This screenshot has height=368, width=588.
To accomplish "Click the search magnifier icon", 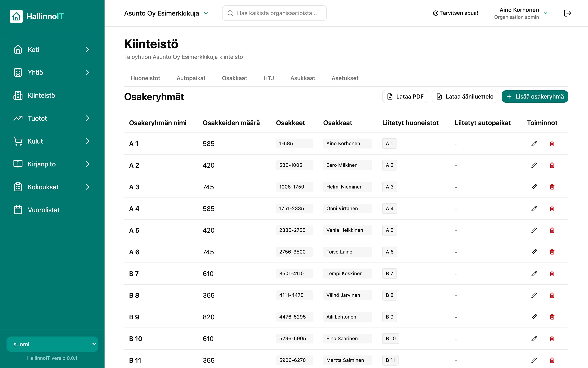I will coord(230,13).
